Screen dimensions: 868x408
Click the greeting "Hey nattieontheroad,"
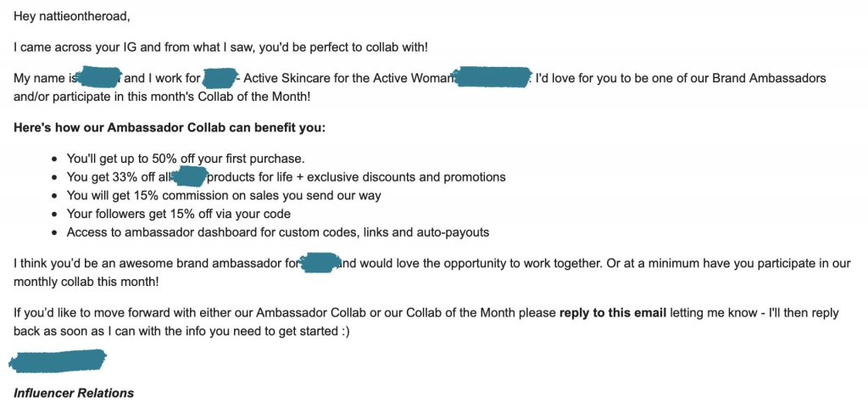[x=72, y=16]
